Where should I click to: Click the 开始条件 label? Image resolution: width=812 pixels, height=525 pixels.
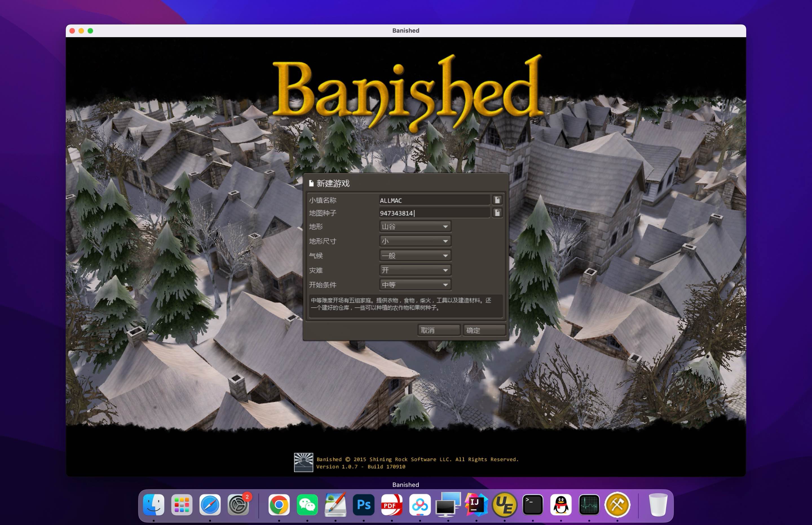pos(323,285)
